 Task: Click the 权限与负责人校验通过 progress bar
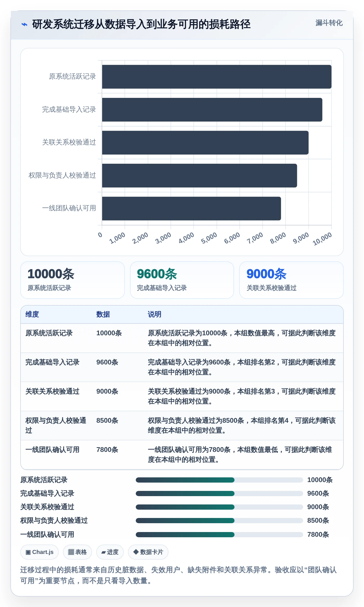pos(219,520)
